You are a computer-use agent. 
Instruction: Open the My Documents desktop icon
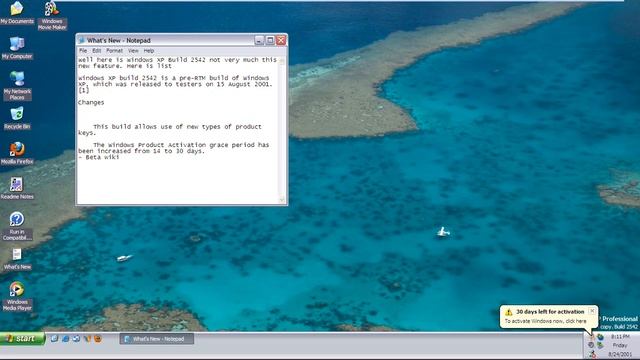coord(17,12)
